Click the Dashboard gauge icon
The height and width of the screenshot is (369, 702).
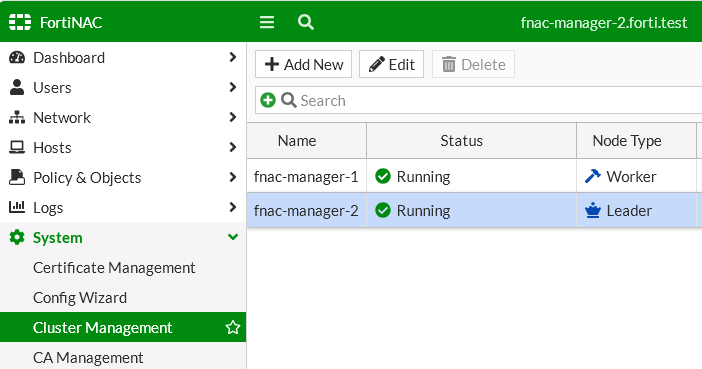pos(17,57)
